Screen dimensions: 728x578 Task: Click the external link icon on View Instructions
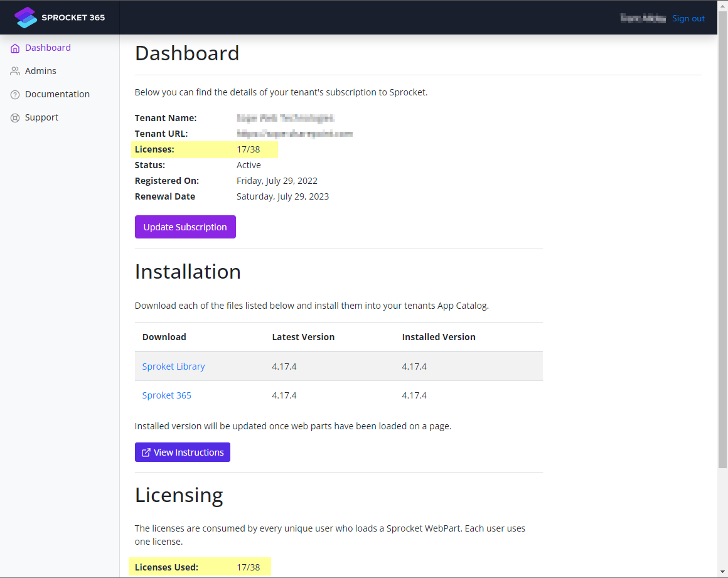[x=146, y=452]
